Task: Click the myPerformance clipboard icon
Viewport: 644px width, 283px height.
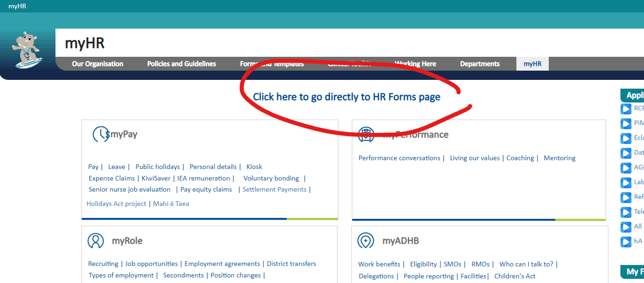Action: pos(366,135)
